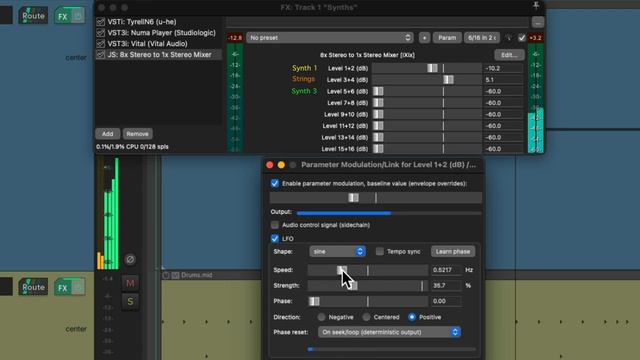Pin the FX chain window on top
Image resolution: width=640 pixels, height=360 pixels.
click(536, 6)
